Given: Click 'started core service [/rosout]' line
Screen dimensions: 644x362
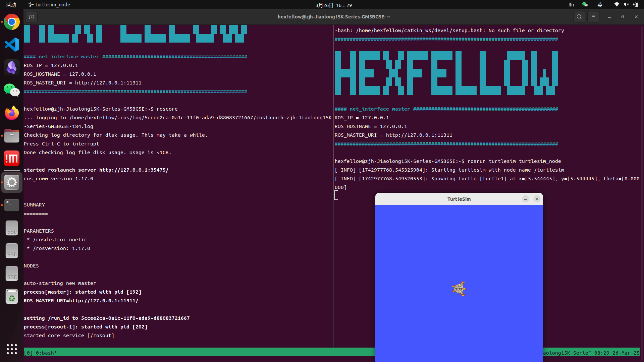Looking at the screenshot, I should [x=69, y=336].
